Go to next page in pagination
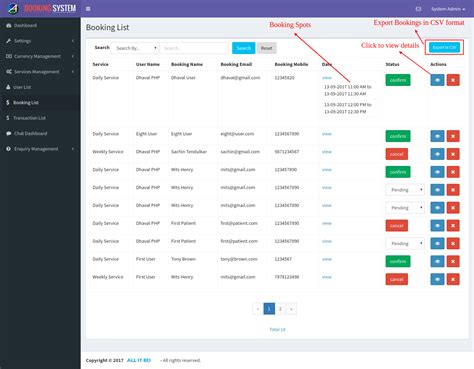This screenshot has width=474, height=369. tap(291, 309)
